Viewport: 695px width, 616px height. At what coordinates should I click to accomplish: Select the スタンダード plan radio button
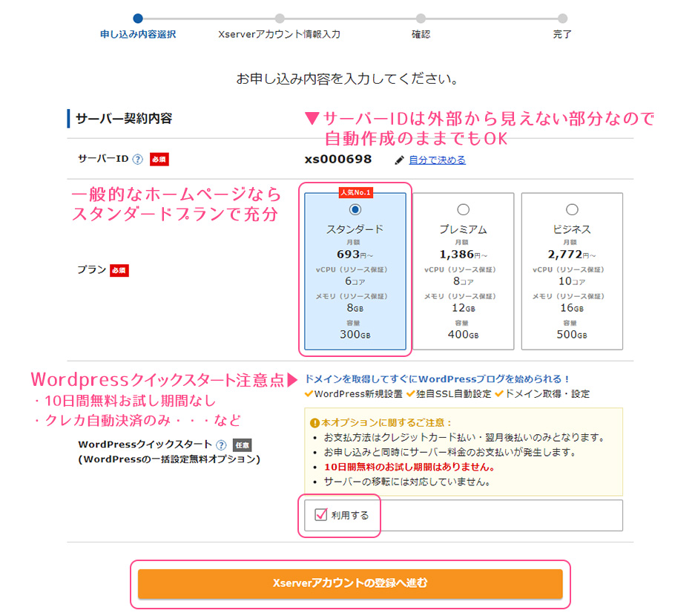tap(355, 209)
